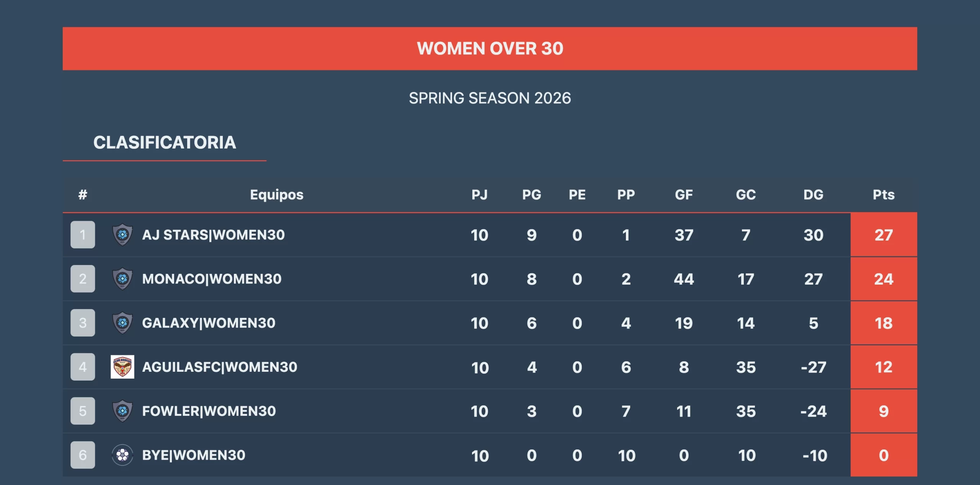This screenshot has height=485, width=980.
Task: Click the Monaco team shield icon
Action: (x=122, y=279)
